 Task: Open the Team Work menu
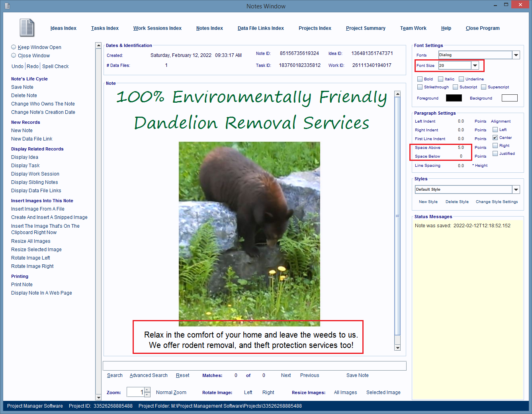click(x=413, y=28)
